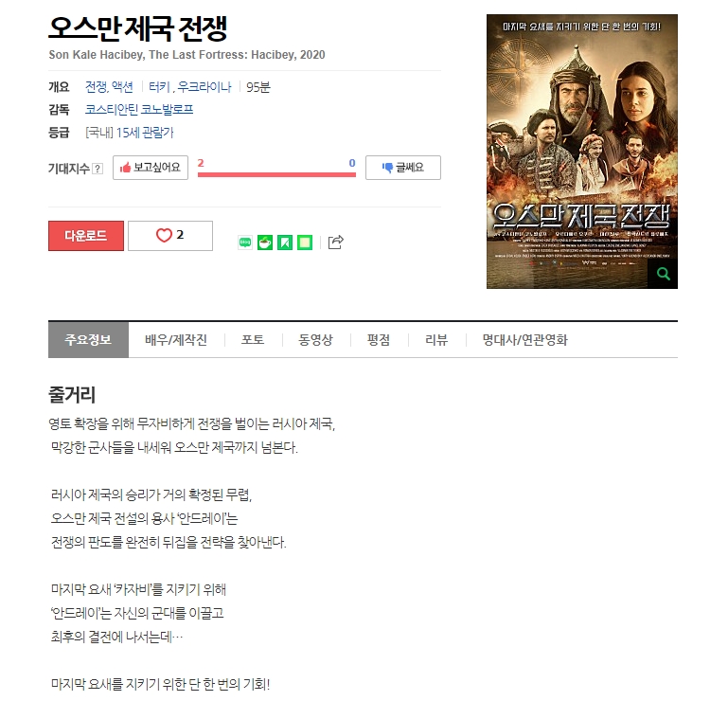This screenshot has height=719, width=728.
Task: Vote 글쎄요 thumbs down
Action: click(x=403, y=168)
